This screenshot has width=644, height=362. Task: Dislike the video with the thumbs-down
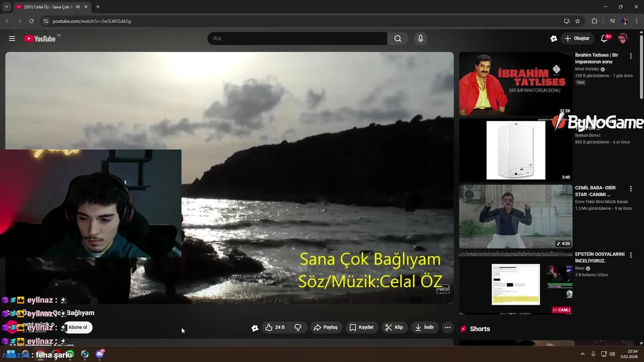pyautogui.click(x=298, y=327)
